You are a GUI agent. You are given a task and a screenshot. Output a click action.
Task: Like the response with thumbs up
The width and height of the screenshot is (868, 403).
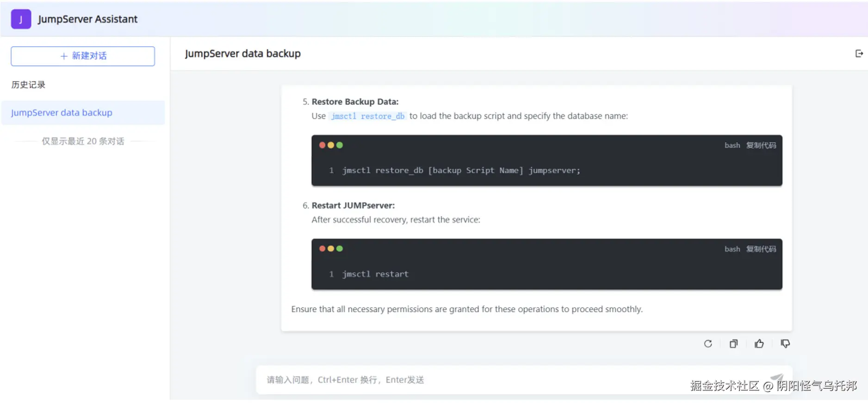click(x=759, y=343)
